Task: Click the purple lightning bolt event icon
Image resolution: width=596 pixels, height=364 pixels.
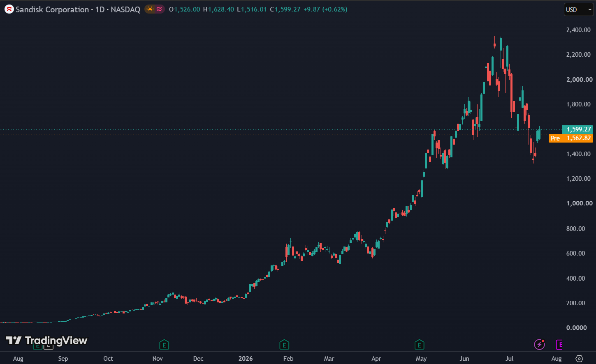Action: click(539, 344)
